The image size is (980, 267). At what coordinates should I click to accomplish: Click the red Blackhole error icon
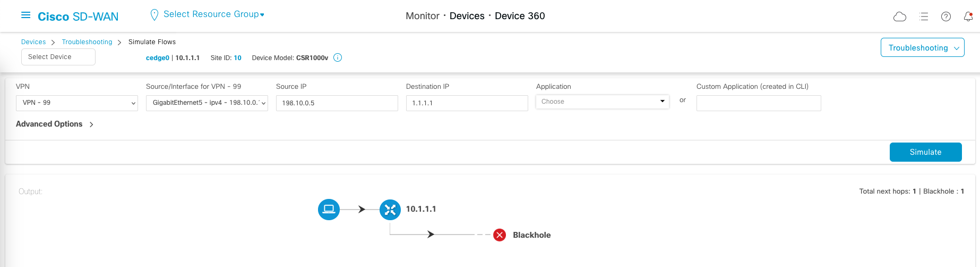[500, 235]
